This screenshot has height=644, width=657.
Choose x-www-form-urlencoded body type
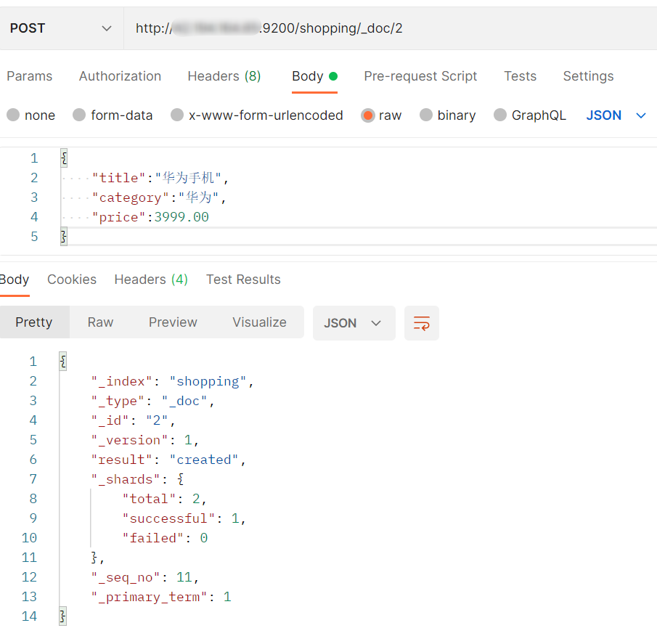pos(177,115)
